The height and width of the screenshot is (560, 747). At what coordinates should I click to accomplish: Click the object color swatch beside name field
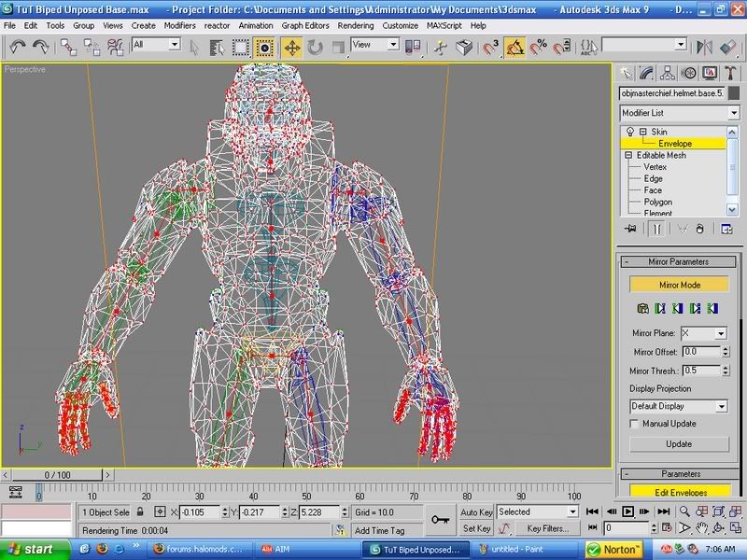(734, 93)
